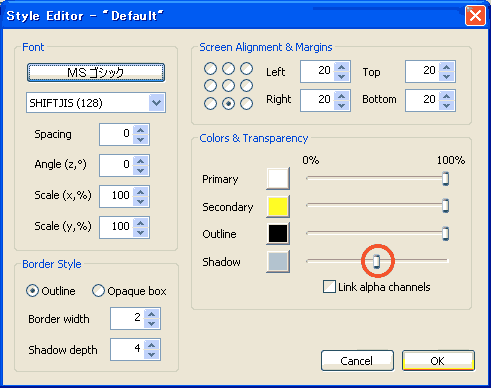Select top-left screen alignment radio
Screen dimensions: 491x388
click(210, 69)
